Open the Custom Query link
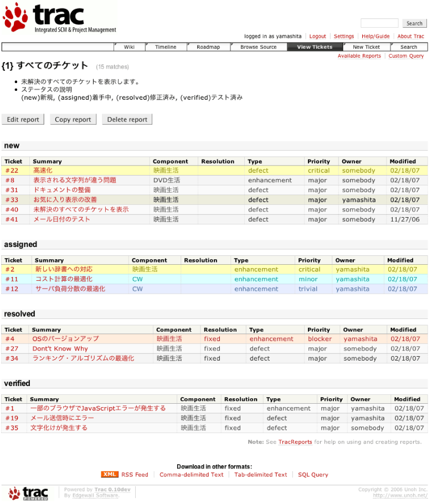This screenshot has height=504, width=432. 406,56
